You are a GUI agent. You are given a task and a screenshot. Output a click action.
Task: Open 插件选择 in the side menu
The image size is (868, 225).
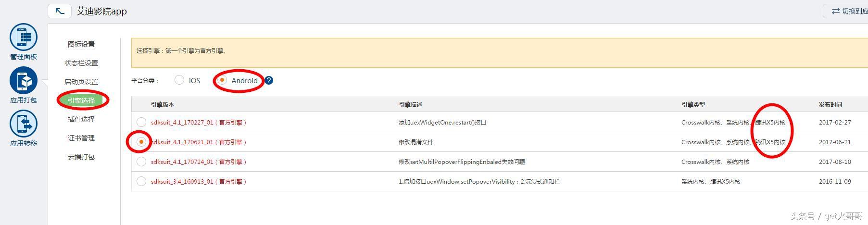(81, 119)
